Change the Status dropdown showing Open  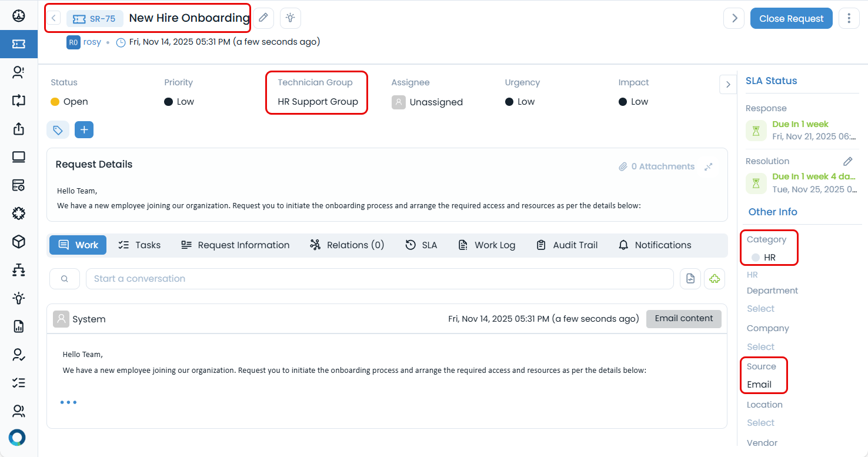(x=69, y=102)
